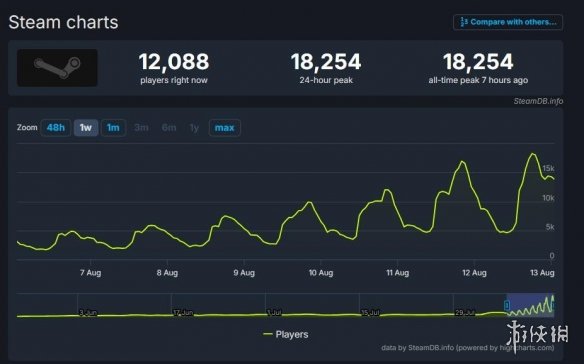The width and height of the screenshot is (584, 364).
Task: Click the 7 Aug axis label
Action: [x=91, y=273]
